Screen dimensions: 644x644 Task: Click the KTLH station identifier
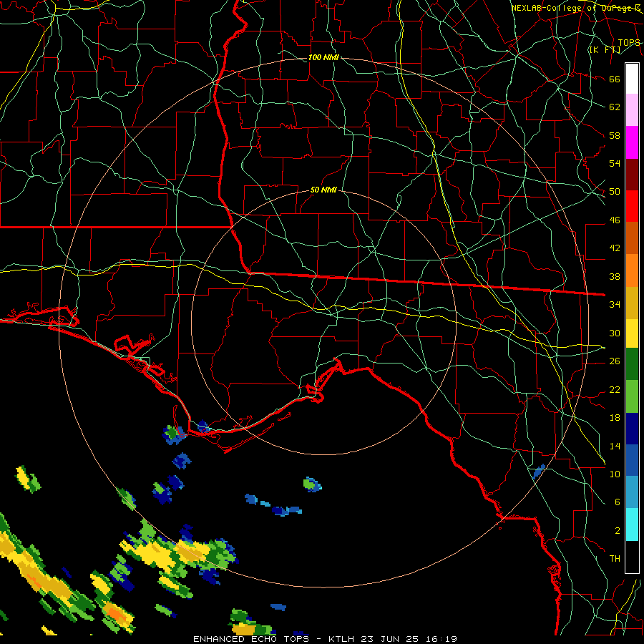(x=342, y=639)
